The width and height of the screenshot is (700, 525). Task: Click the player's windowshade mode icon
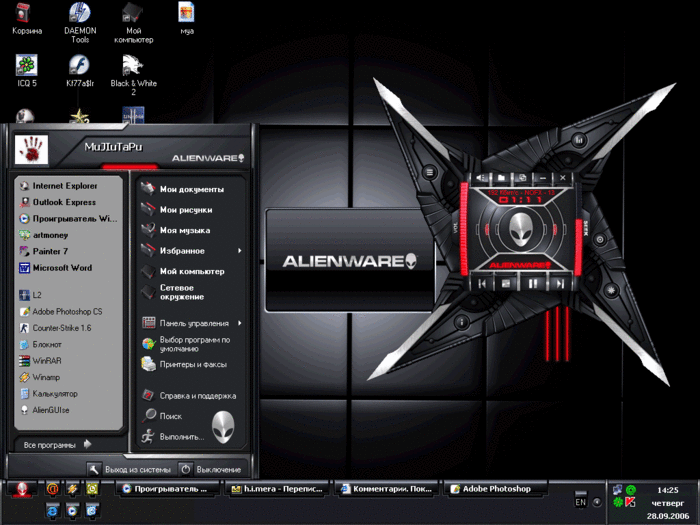click(x=522, y=178)
